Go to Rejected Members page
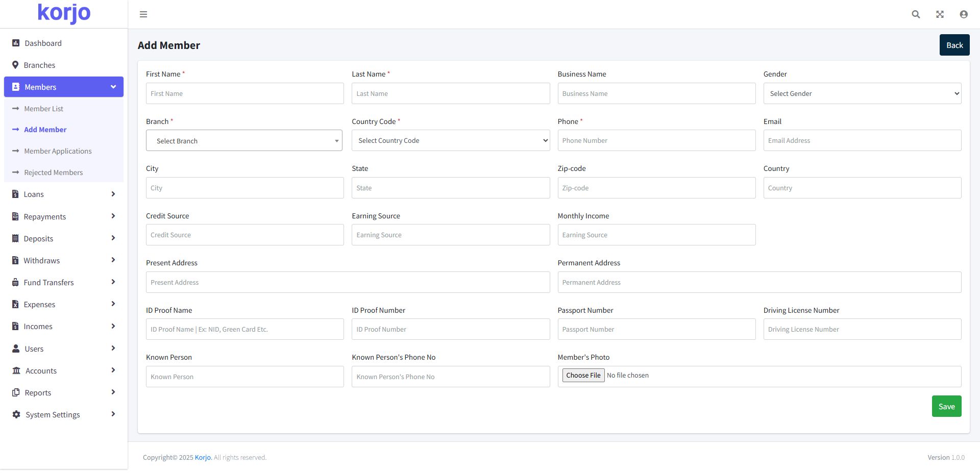Viewport: 980px width, 473px height. 53,173
